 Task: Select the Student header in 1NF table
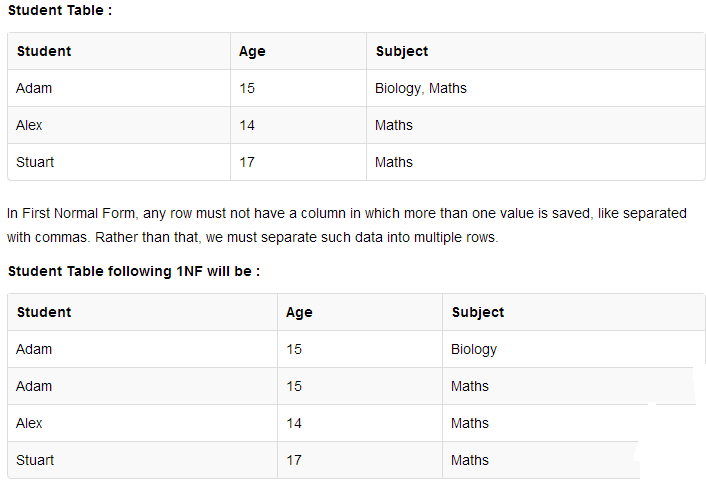point(44,312)
